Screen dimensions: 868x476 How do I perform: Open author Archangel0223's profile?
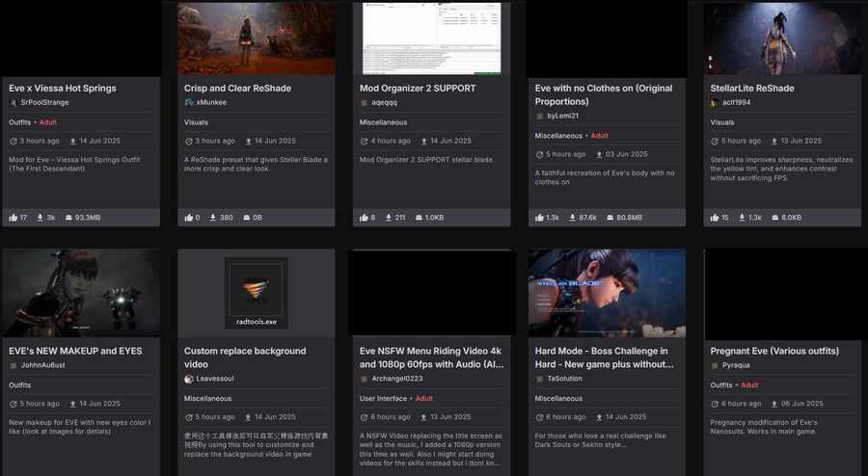(x=397, y=379)
